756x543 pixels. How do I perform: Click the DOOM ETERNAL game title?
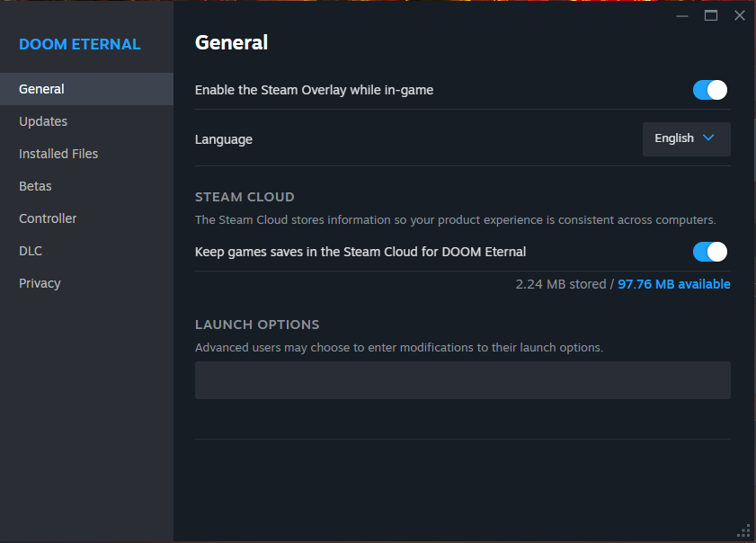78,43
